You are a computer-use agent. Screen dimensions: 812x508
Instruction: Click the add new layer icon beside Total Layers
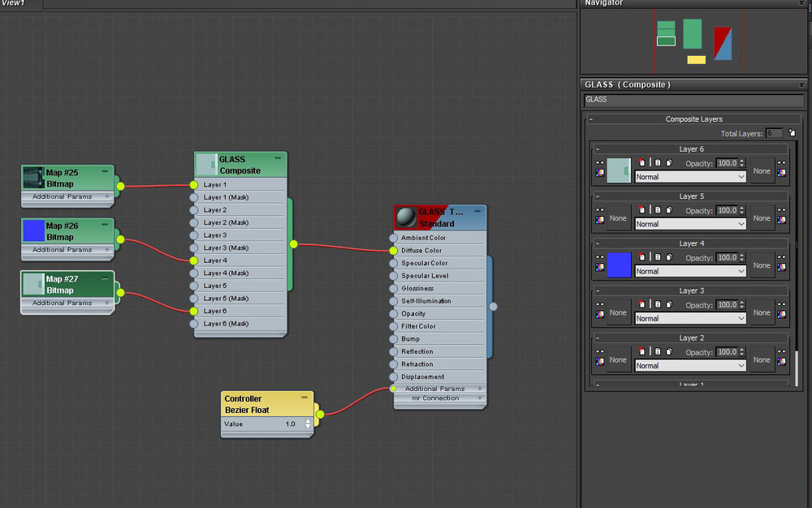coord(792,133)
